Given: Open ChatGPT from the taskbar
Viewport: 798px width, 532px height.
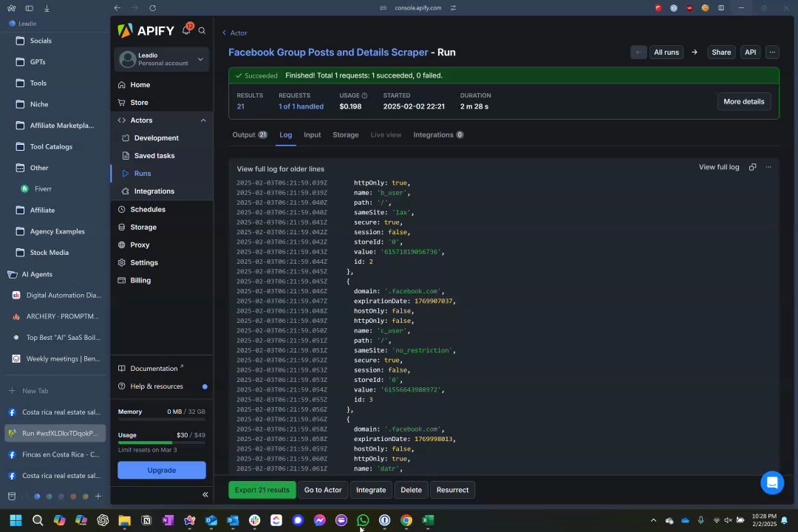Looking at the screenshot, I should click(103, 519).
